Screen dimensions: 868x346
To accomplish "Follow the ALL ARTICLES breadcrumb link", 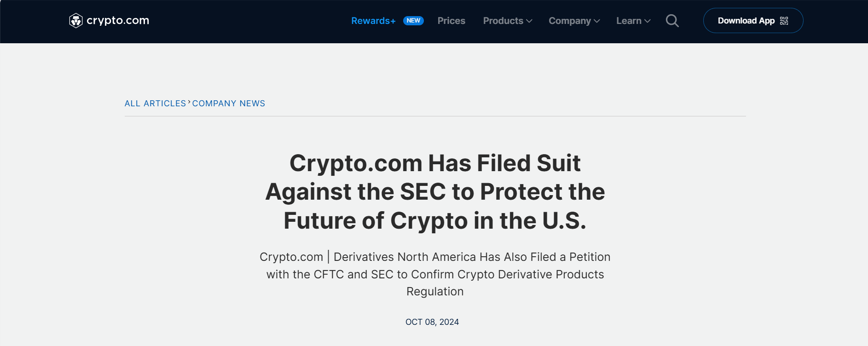I will coord(155,104).
